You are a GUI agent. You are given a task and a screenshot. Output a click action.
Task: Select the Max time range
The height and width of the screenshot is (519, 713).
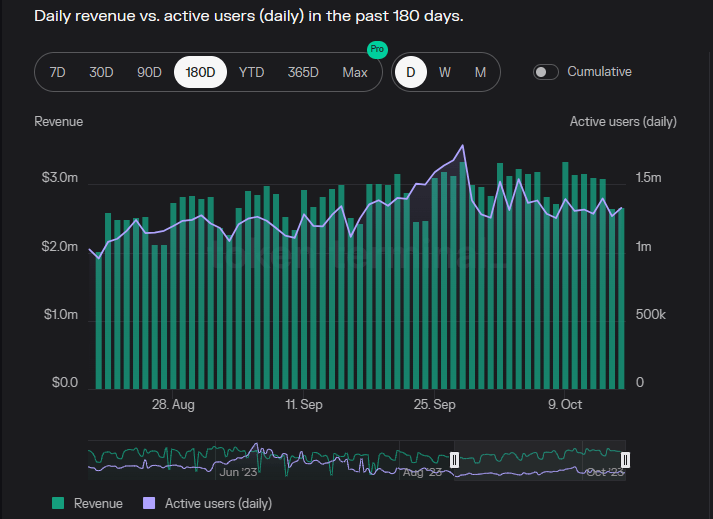pos(355,72)
